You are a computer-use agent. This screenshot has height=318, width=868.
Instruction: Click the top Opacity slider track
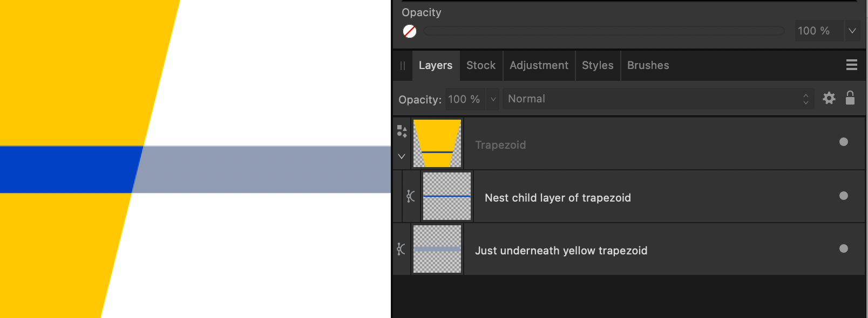(603, 31)
